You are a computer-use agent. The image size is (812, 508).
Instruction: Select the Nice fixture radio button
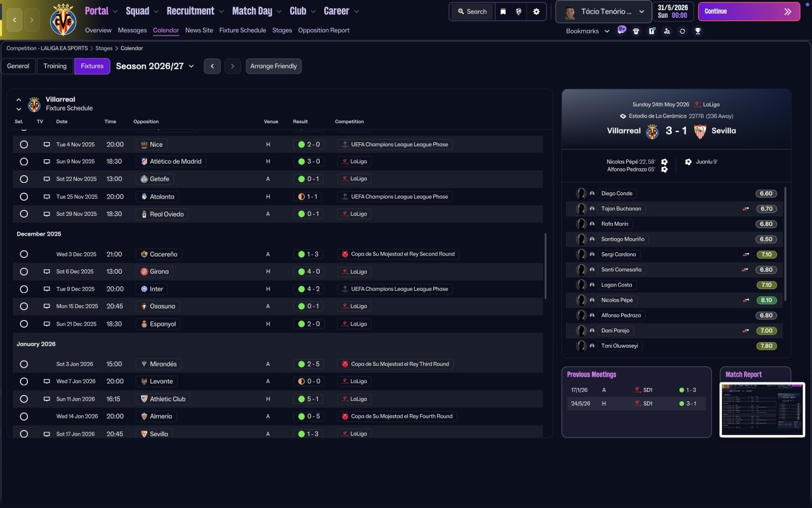pos(24,144)
